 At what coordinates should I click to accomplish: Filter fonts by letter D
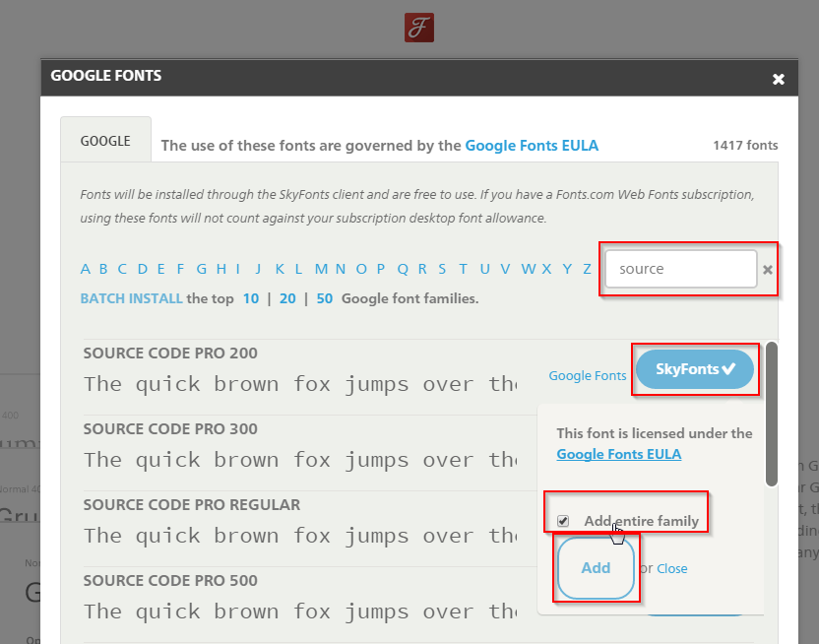coord(143,269)
